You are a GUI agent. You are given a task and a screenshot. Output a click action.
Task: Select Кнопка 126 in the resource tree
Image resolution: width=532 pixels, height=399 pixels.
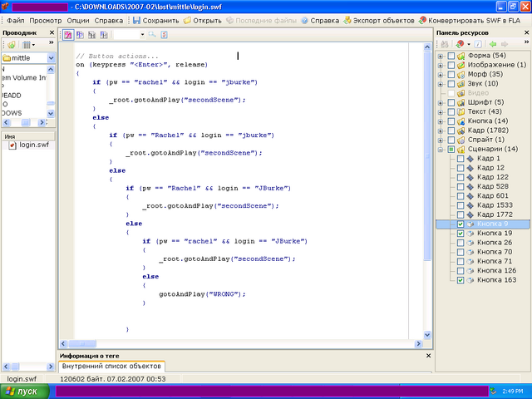tap(496, 271)
